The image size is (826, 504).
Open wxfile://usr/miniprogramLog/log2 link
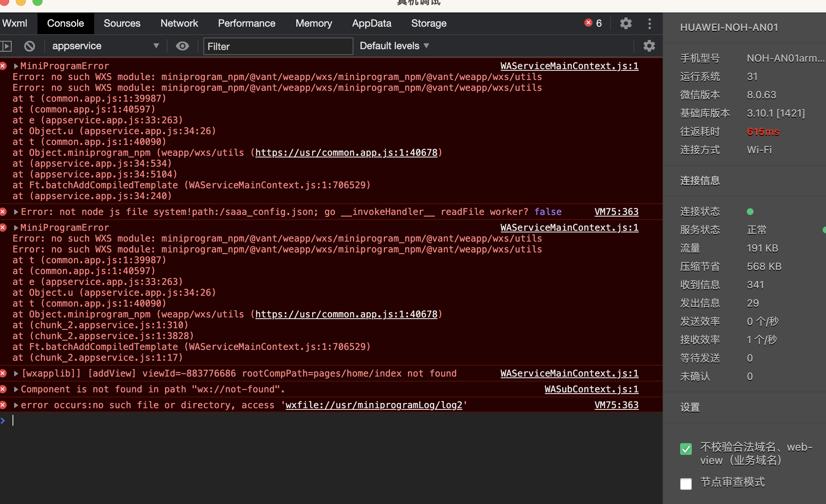[374, 405]
